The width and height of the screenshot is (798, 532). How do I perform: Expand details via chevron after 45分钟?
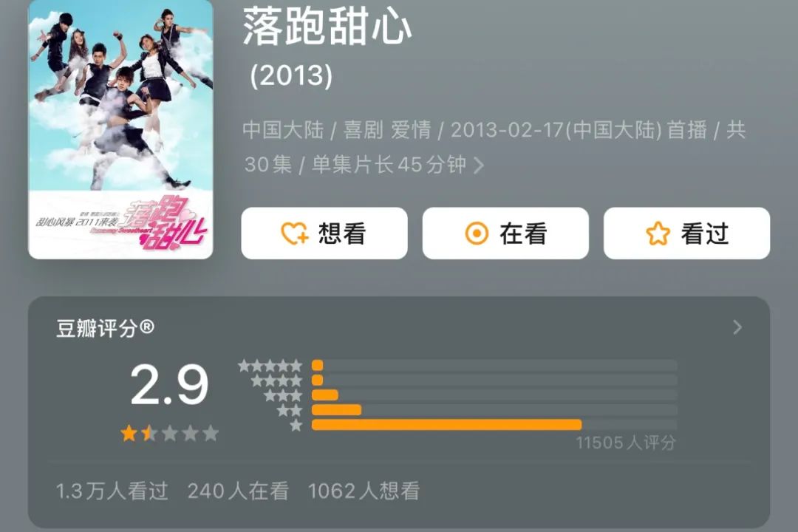(479, 165)
